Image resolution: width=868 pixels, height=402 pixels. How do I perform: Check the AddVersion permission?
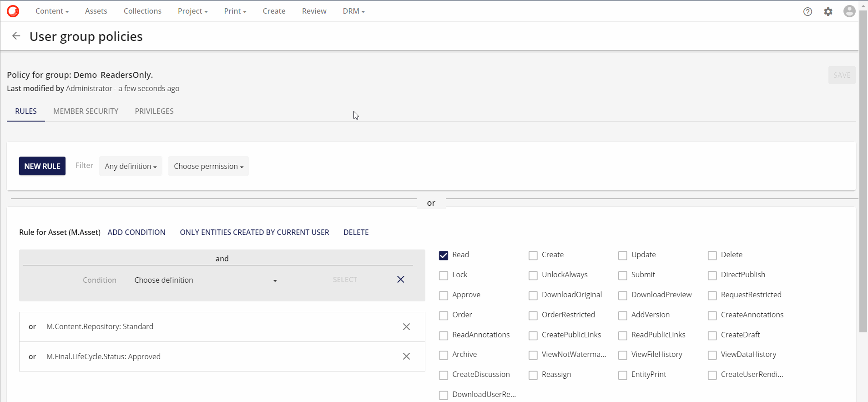click(x=623, y=315)
